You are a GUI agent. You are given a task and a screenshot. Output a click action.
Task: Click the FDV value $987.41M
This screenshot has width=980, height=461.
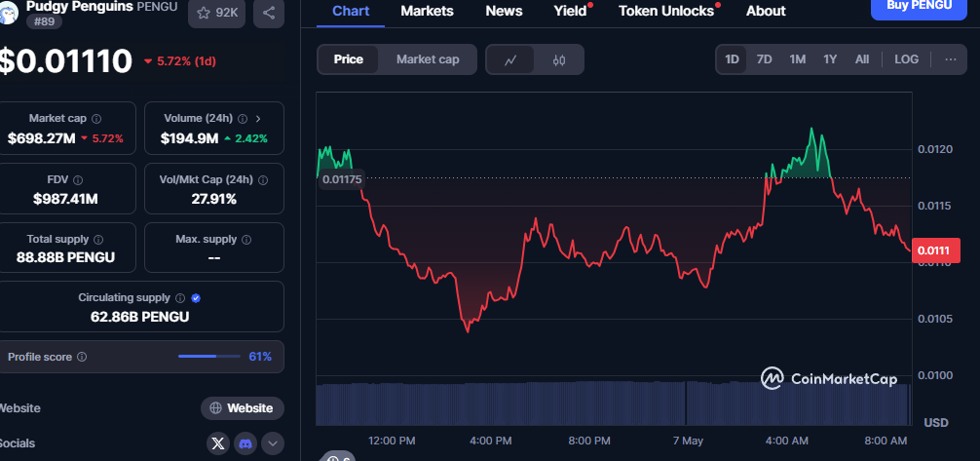pos(65,199)
